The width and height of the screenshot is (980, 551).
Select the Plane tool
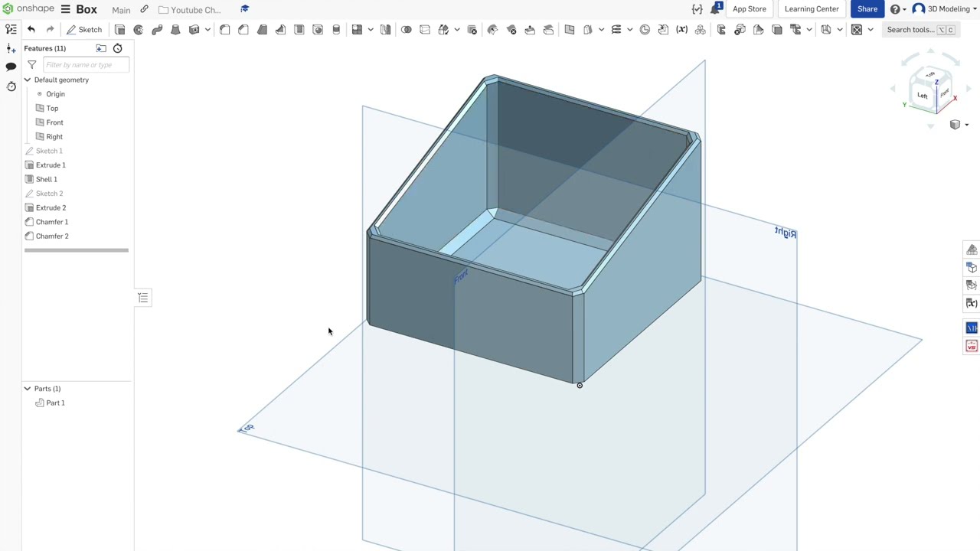coord(569,30)
